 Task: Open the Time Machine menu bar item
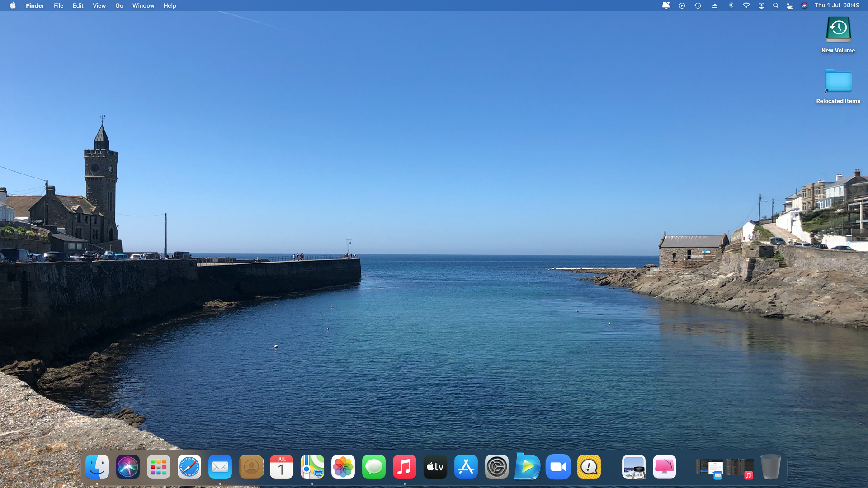[x=698, y=5]
